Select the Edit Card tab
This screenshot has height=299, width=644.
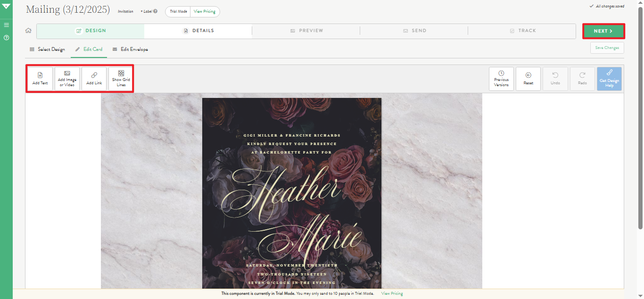pos(89,49)
